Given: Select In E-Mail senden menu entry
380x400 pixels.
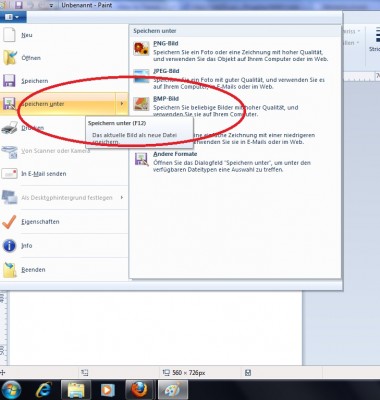Looking at the screenshot, I should (64, 174).
